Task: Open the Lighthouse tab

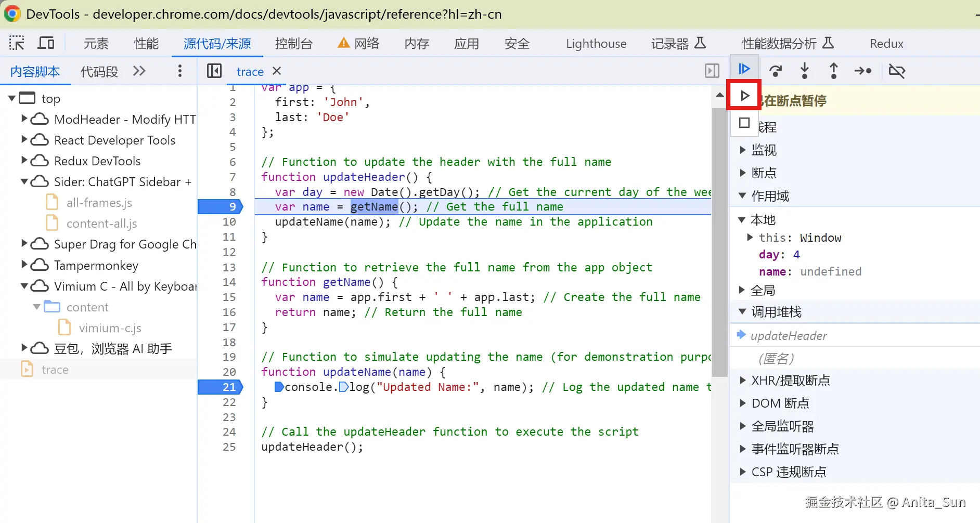Action: (x=596, y=44)
